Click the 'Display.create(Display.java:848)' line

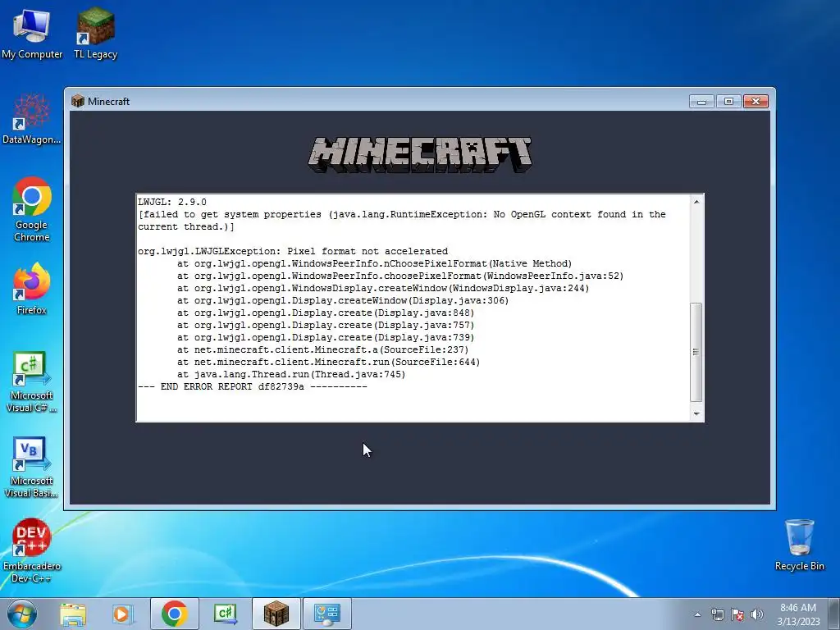(x=326, y=313)
